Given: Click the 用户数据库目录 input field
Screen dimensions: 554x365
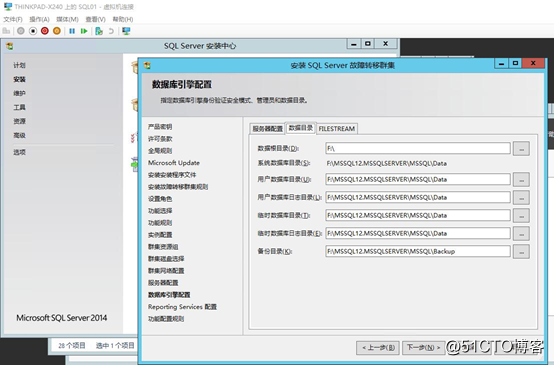Looking at the screenshot, I should [x=418, y=179].
